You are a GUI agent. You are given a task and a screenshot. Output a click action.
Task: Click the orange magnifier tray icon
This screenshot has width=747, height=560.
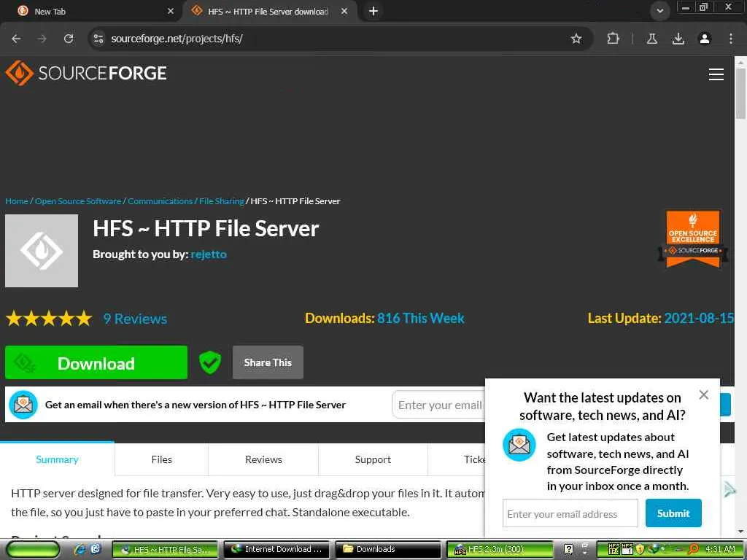(x=694, y=550)
